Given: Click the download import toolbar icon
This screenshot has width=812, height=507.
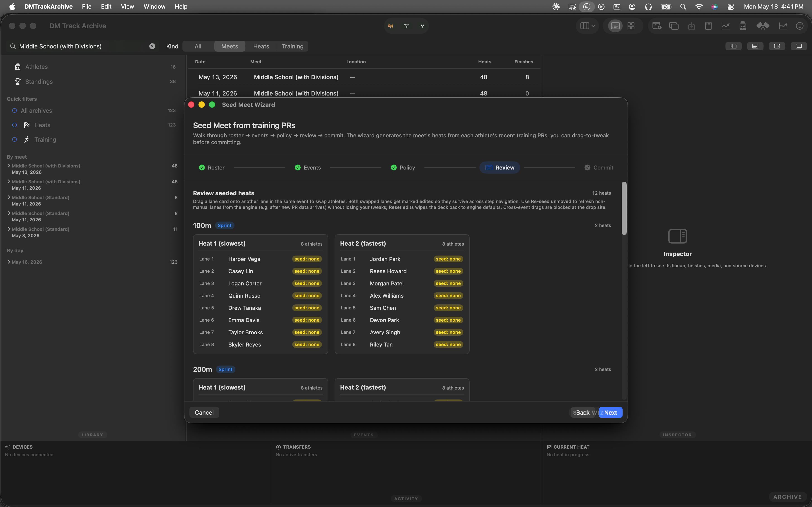Looking at the screenshot, I should pyautogui.click(x=691, y=26).
